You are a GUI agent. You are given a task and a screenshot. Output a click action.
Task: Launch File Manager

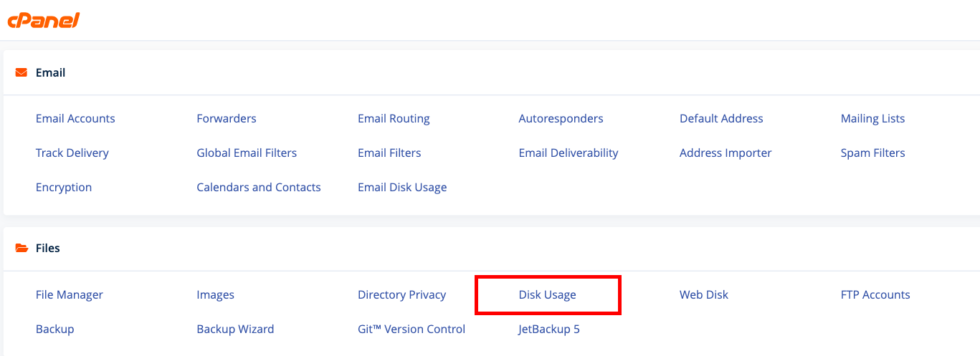(70, 294)
